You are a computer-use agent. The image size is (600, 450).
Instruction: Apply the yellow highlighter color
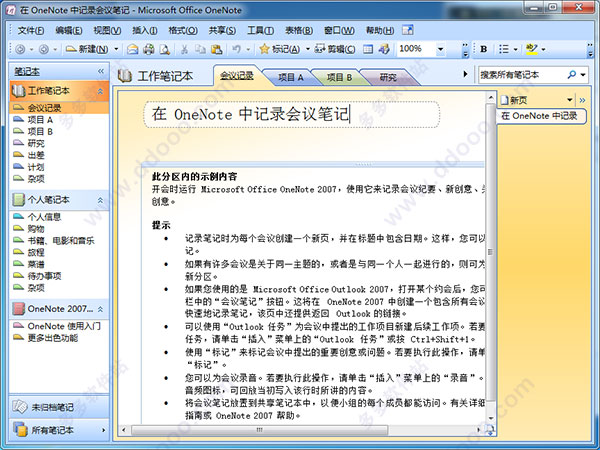coord(532,49)
